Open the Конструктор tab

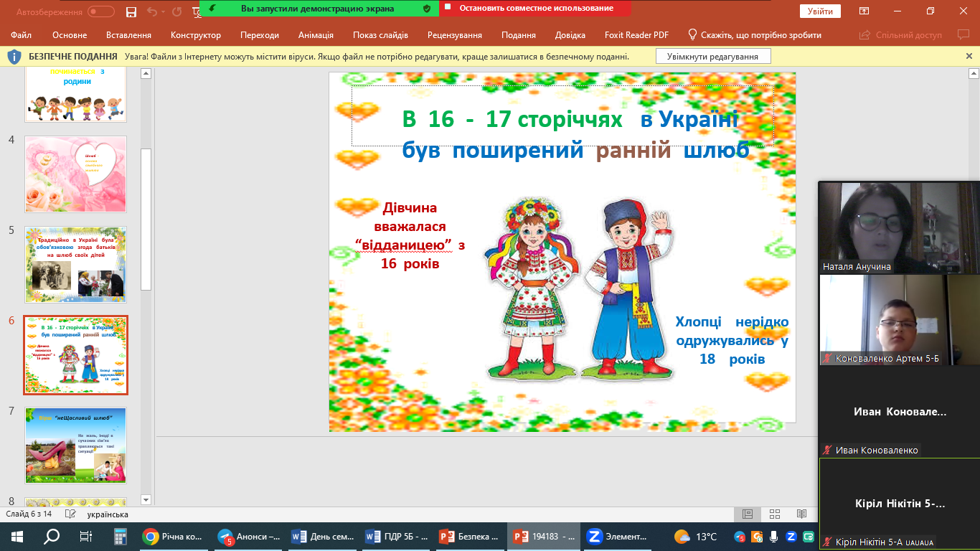pos(196,35)
